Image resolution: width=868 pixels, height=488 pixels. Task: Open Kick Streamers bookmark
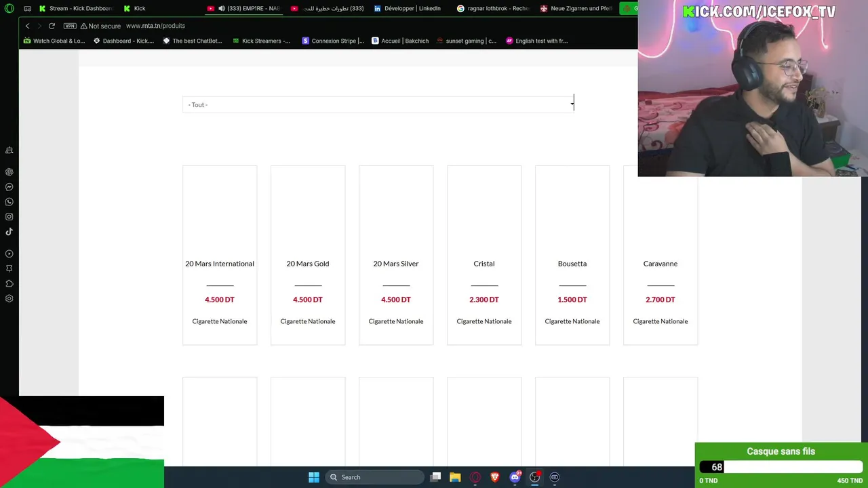click(261, 41)
